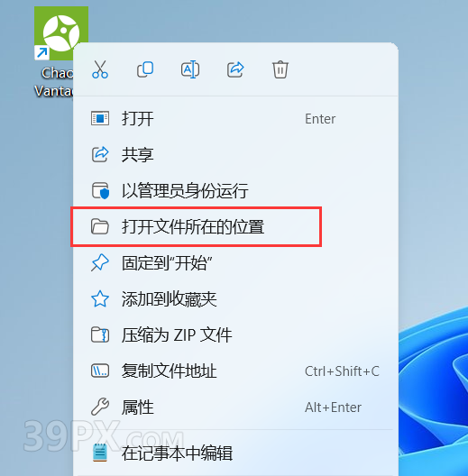Choose 在记事本中编辑 option
The height and width of the screenshot is (476, 468).
tap(235, 453)
